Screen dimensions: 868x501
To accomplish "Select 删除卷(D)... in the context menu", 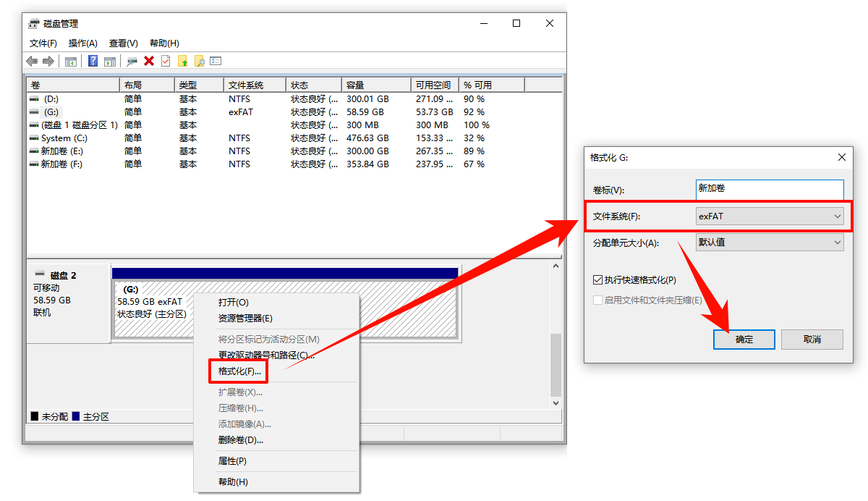I will (240, 439).
